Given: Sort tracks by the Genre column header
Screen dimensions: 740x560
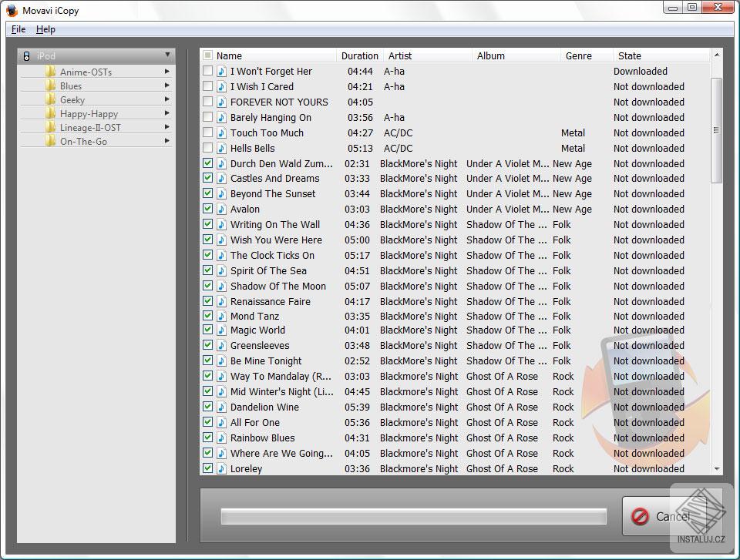Looking at the screenshot, I should tap(586, 55).
